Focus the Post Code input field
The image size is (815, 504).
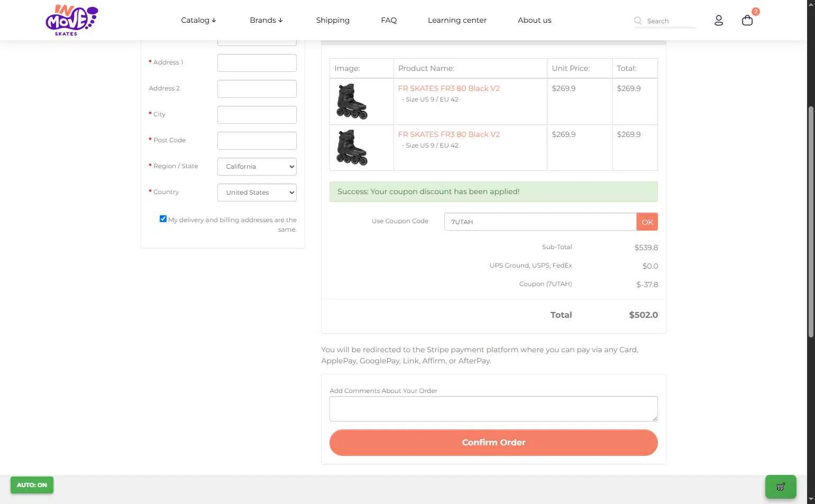coord(257,141)
